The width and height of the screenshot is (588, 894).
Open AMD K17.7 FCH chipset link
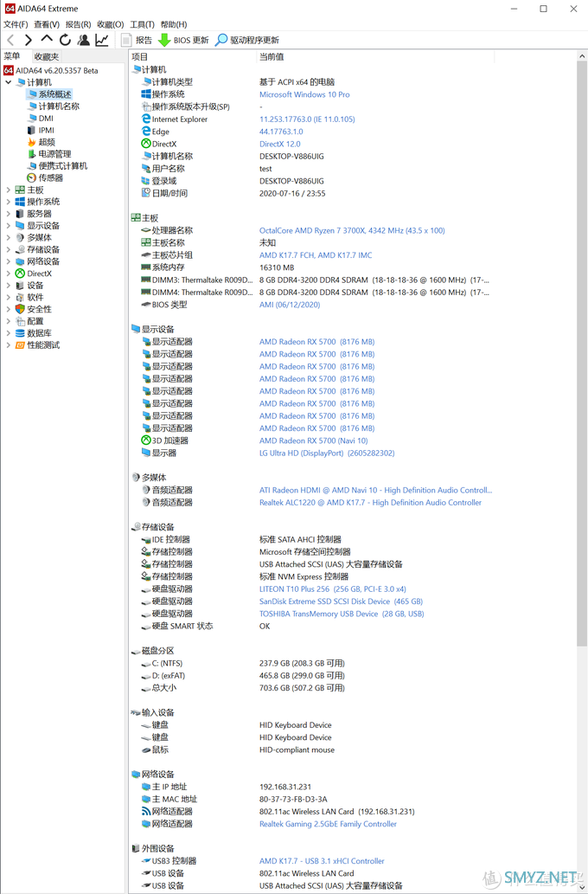(x=316, y=255)
